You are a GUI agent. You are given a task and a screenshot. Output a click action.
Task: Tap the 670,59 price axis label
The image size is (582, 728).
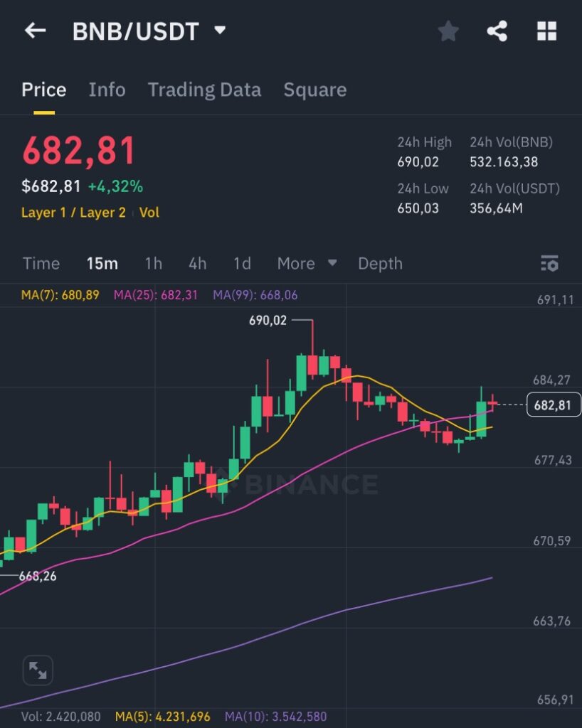[552, 541]
